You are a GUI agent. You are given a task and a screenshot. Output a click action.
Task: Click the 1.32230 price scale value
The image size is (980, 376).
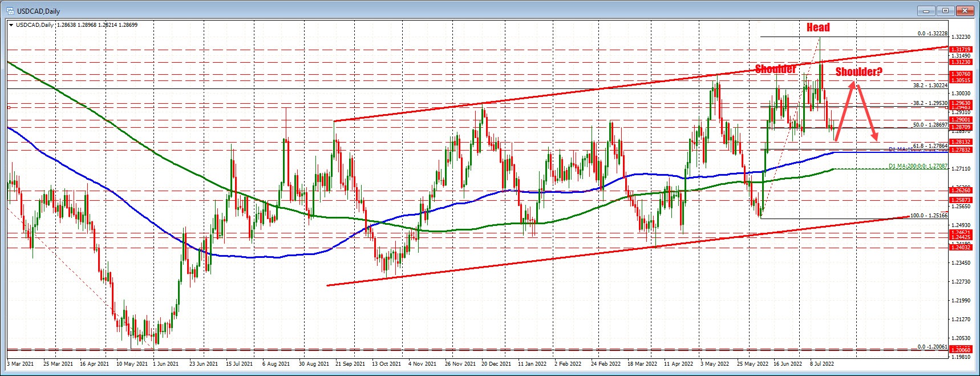[960, 37]
